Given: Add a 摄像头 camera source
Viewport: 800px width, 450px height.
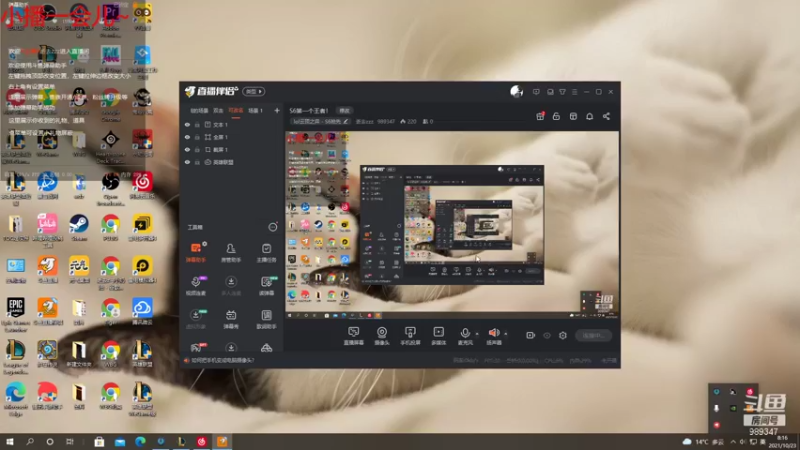Looking at the screenshot, I should pos(382,336).
